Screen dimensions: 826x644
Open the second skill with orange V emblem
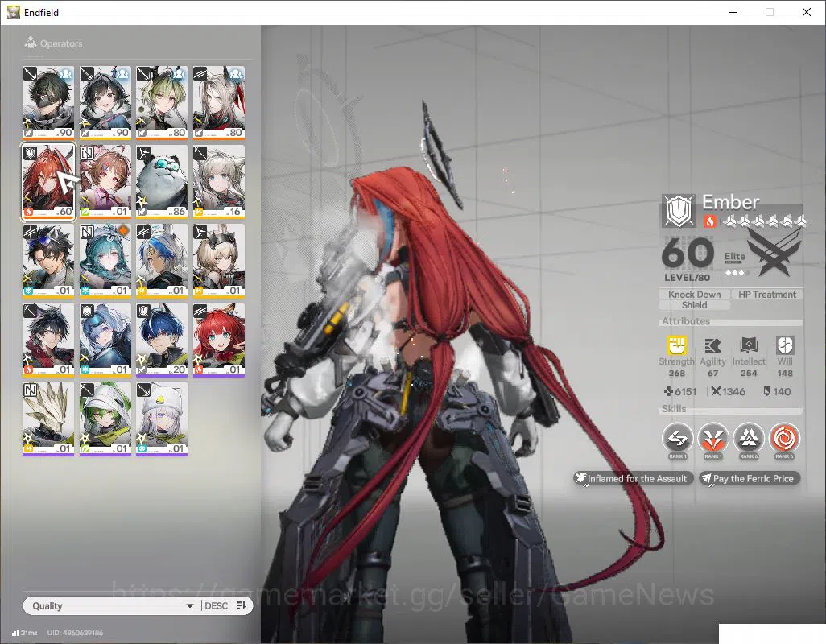712,440
